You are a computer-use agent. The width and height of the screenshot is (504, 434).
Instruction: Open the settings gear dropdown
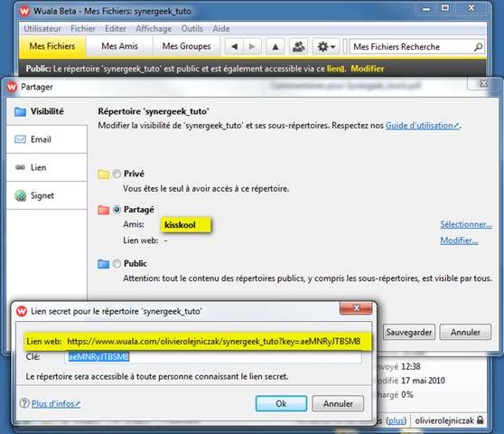click(326, 47)
